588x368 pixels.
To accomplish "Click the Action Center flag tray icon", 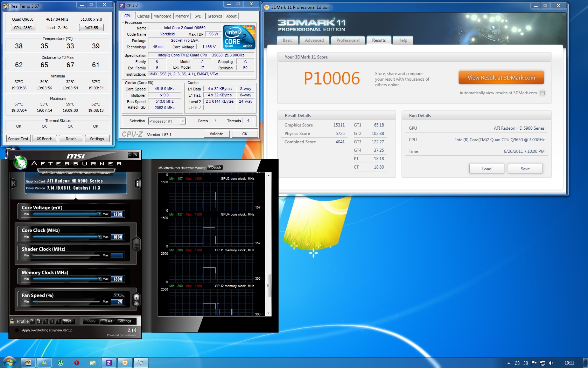I will tap(534, 363).
